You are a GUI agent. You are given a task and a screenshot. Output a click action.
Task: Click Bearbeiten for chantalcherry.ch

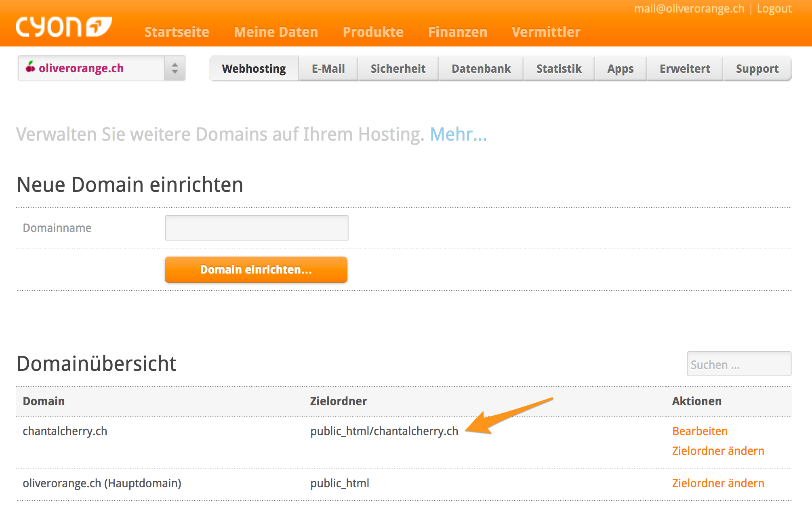click(x=700, y=431)
